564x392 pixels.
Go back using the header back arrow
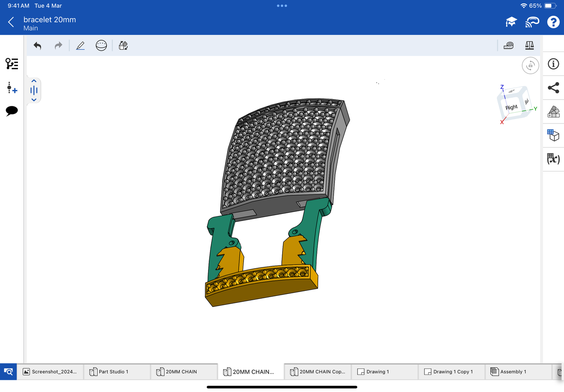point(11,22)
